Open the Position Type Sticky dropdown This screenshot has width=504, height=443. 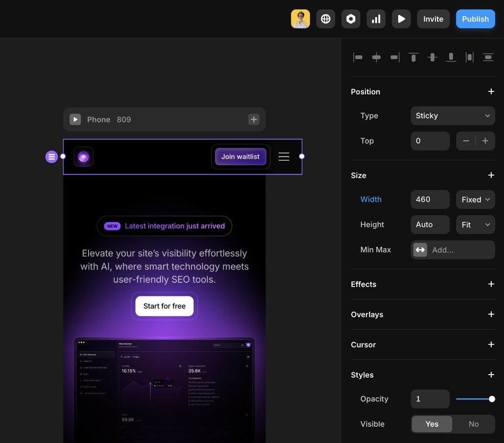[x=452, y=116]
